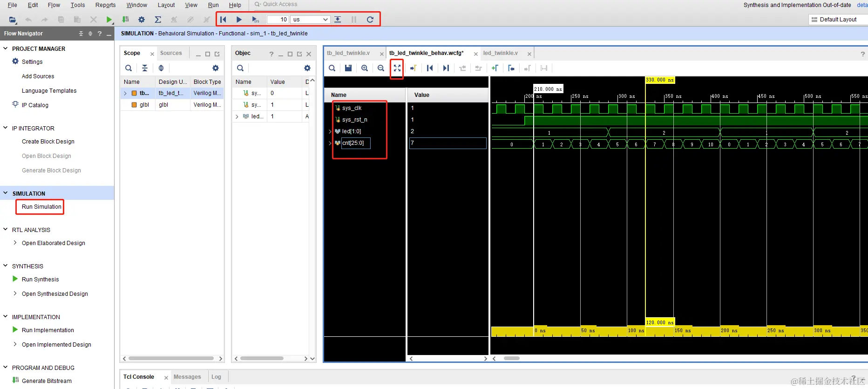868x389 pixels.
Task: Click the search icon in Scope panel
Action: click(x=129, y=68)
